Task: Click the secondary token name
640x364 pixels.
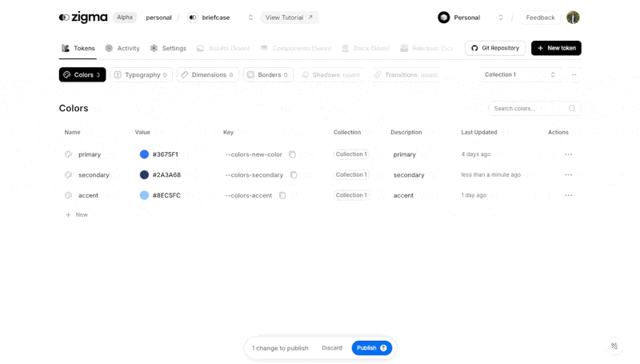Action: (x=94, y=174)
